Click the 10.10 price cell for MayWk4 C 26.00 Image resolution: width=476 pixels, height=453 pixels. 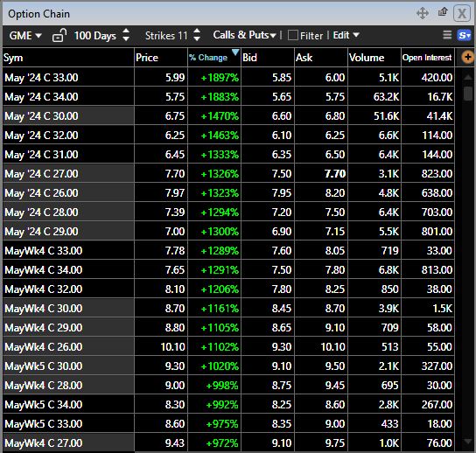[x=161, y=347]
